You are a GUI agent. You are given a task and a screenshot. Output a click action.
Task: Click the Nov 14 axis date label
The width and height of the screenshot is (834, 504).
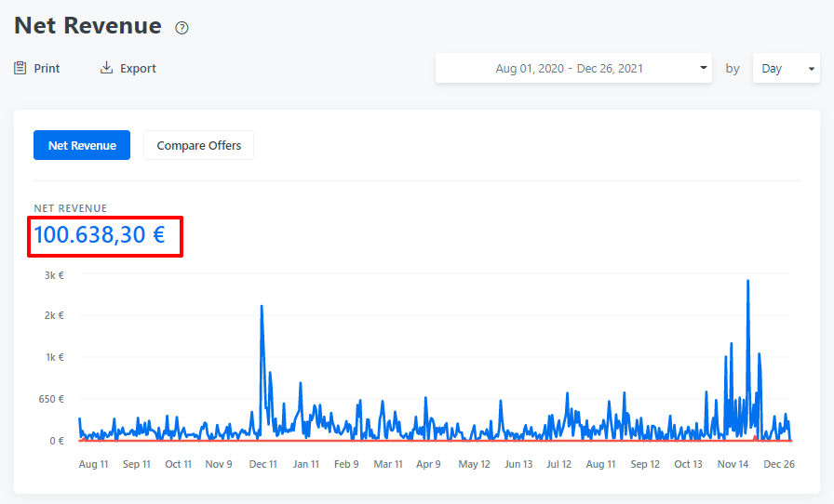(x=733, y=464)
